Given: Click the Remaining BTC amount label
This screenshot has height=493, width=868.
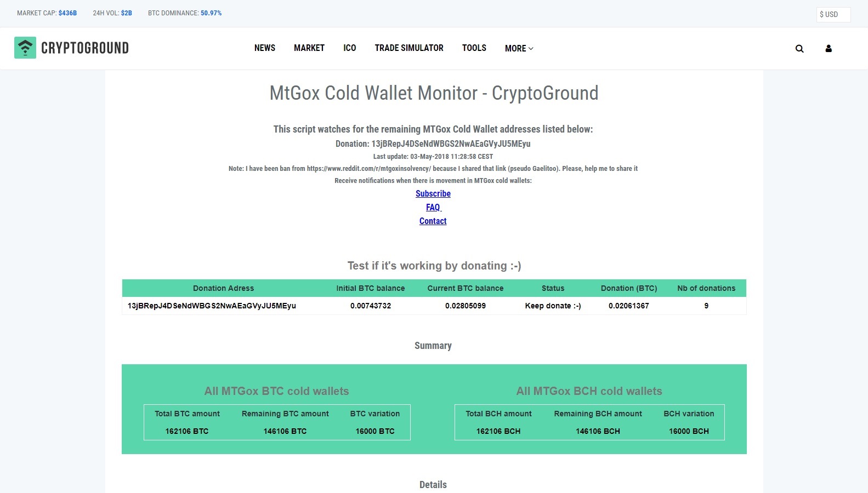Looking at the screenshot, I should (x=285, y=414).
